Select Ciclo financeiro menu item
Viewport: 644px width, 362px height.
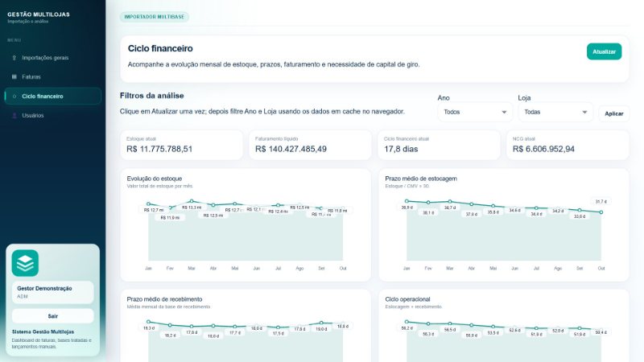pos(53,96)
